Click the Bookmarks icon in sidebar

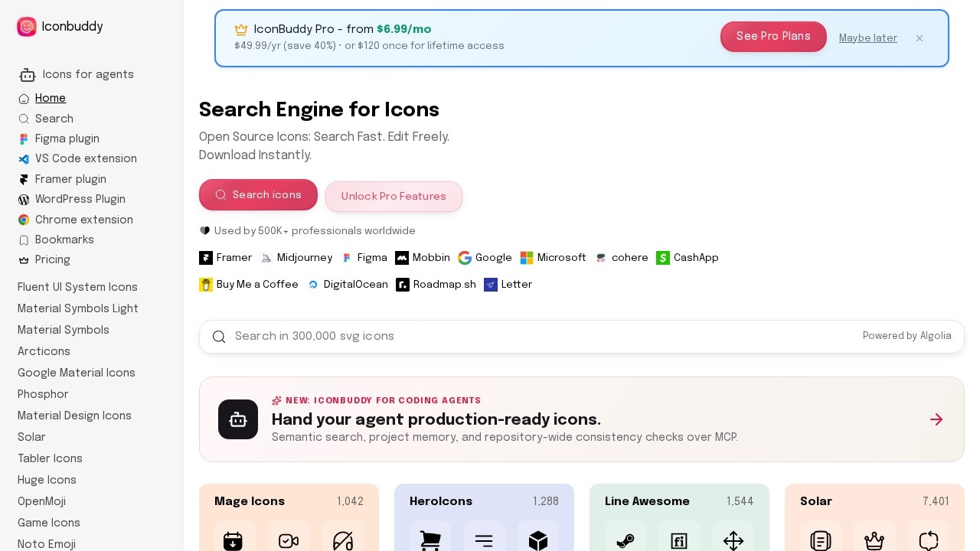click(24, 240)
